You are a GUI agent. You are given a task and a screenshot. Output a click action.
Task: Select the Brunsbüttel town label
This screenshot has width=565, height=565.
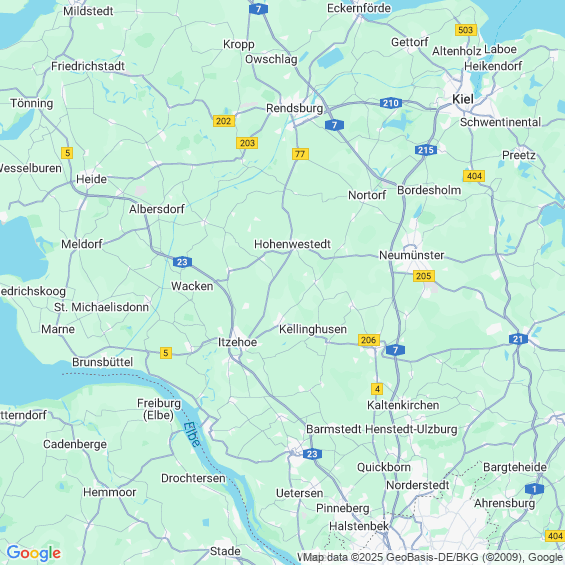pos(103,362)
